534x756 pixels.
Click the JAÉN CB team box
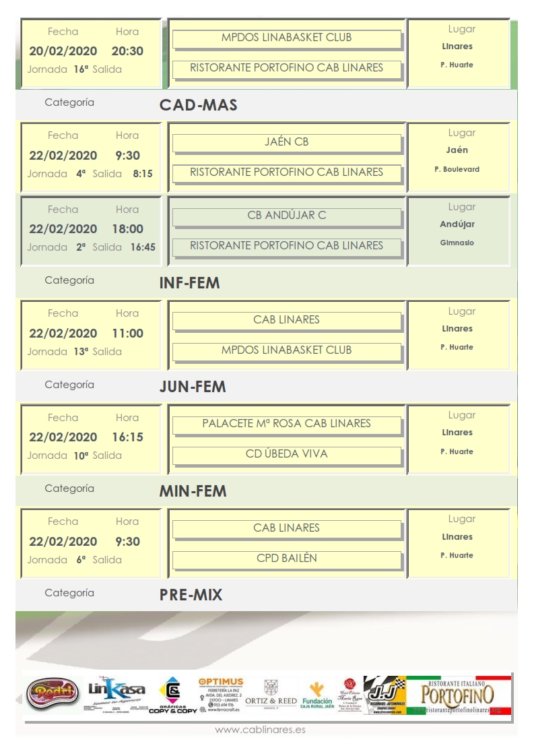pos(286,142)
